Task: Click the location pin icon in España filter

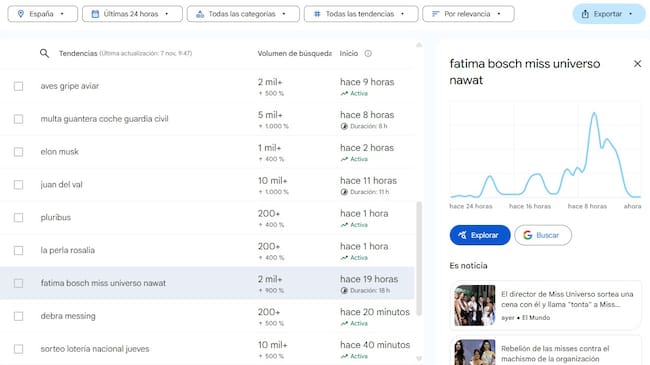Action: pyautogui.click(x=21, y=14)
